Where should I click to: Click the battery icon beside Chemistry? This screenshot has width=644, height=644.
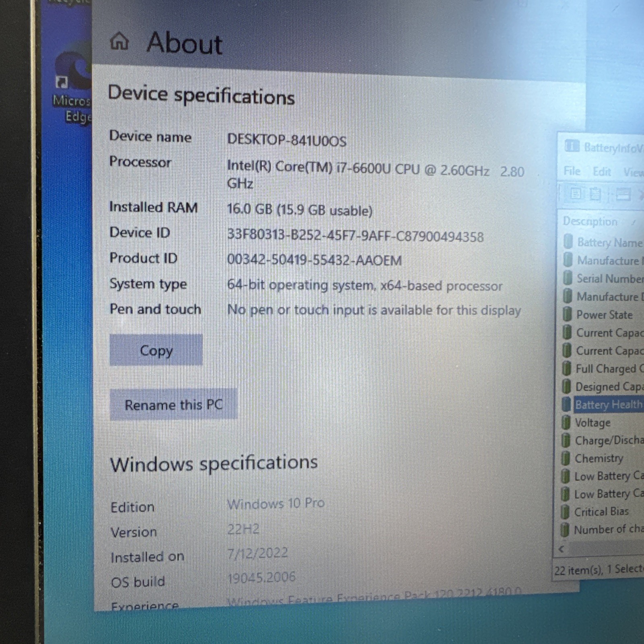[566, 458]
